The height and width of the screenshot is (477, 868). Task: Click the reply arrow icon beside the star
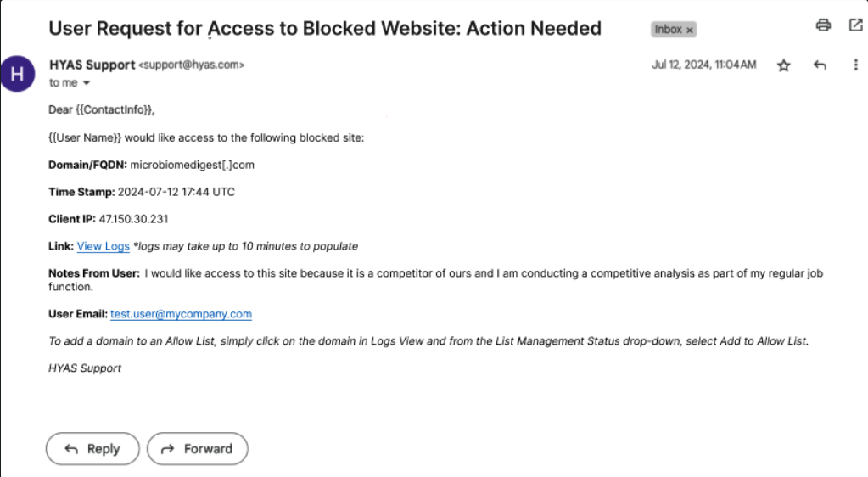click(x=820, y=65)
